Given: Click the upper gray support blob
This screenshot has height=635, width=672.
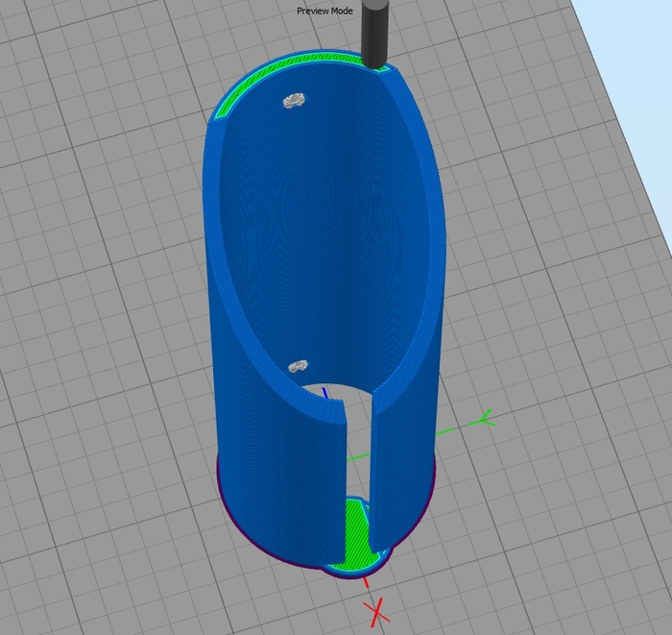Looking at the screenshot, I should (x=293, y=100).
